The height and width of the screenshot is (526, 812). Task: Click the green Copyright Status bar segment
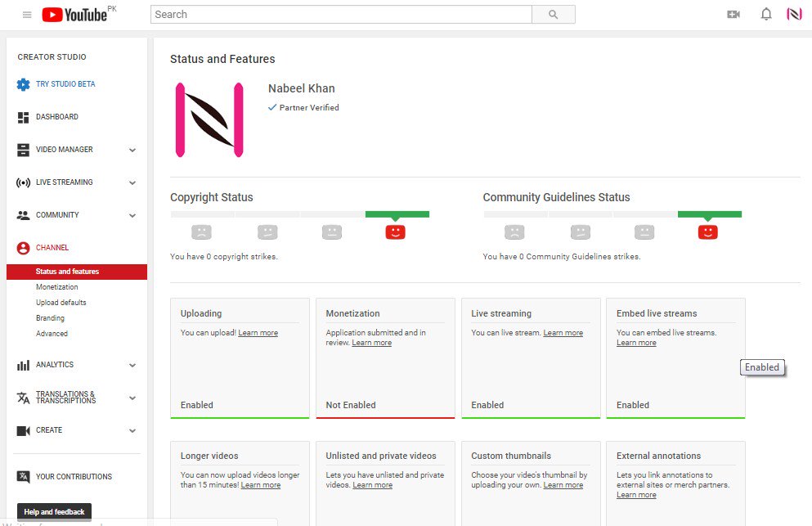[397, 214]
